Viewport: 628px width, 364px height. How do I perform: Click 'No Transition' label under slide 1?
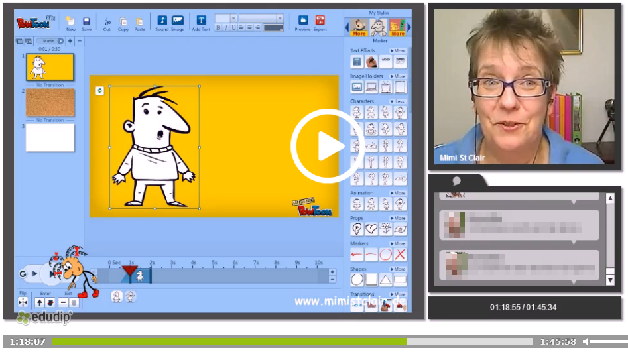pos(50,85)
